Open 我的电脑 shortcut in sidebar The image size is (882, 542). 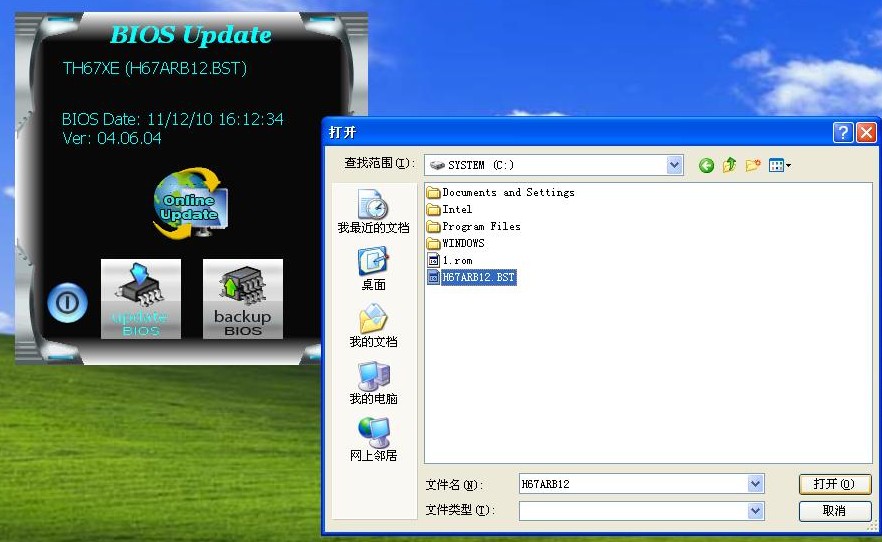click(x=373, y=383)
